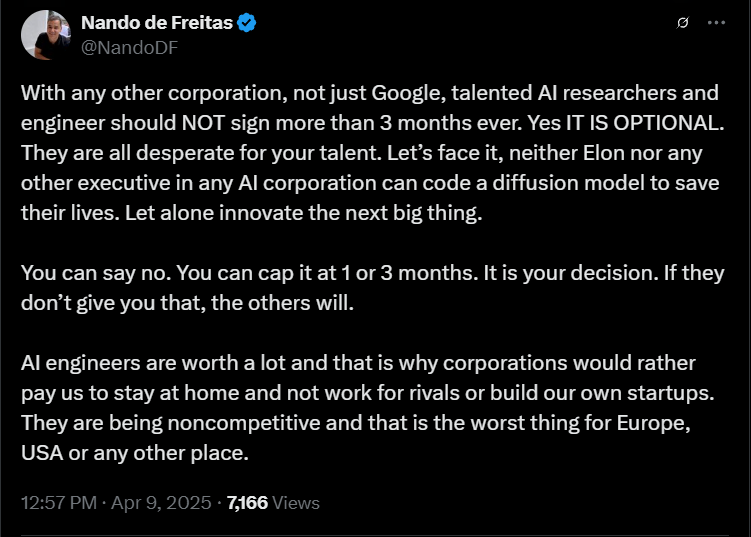751x537 pixels.
Task: Open Nando de Freitas profile picture
Action: pyautogui.click(x=46, y=35)
